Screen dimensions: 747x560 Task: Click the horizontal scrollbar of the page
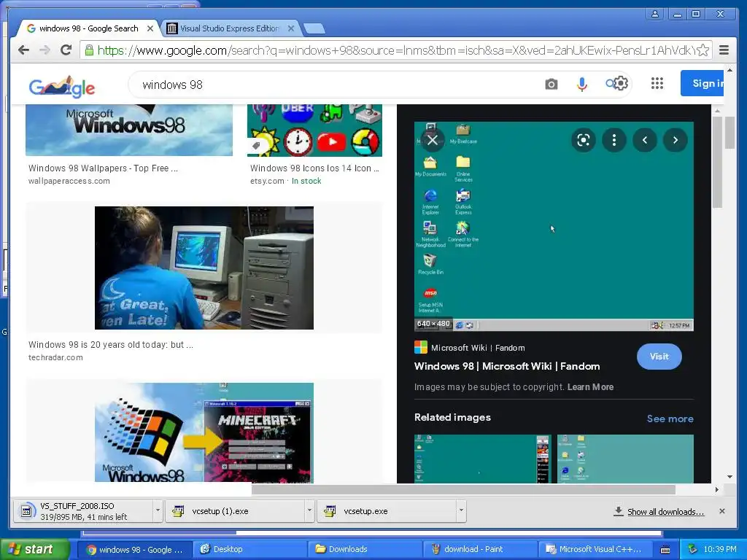pyautogui.click(x=463, y=489)
